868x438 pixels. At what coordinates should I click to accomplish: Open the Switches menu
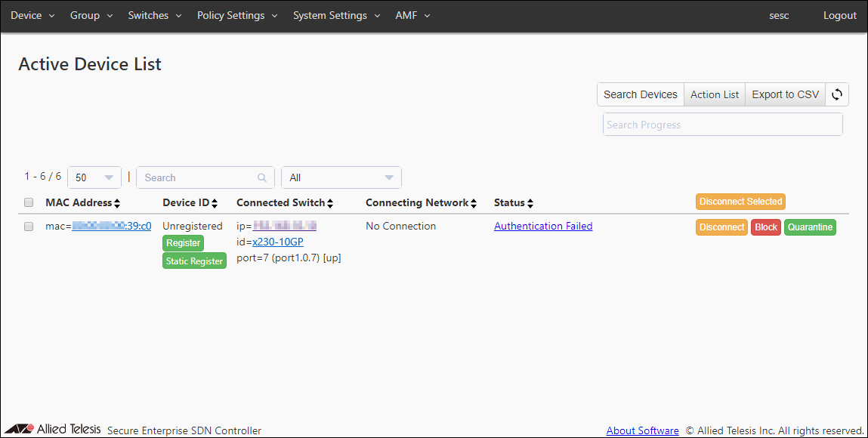(154, 16)
